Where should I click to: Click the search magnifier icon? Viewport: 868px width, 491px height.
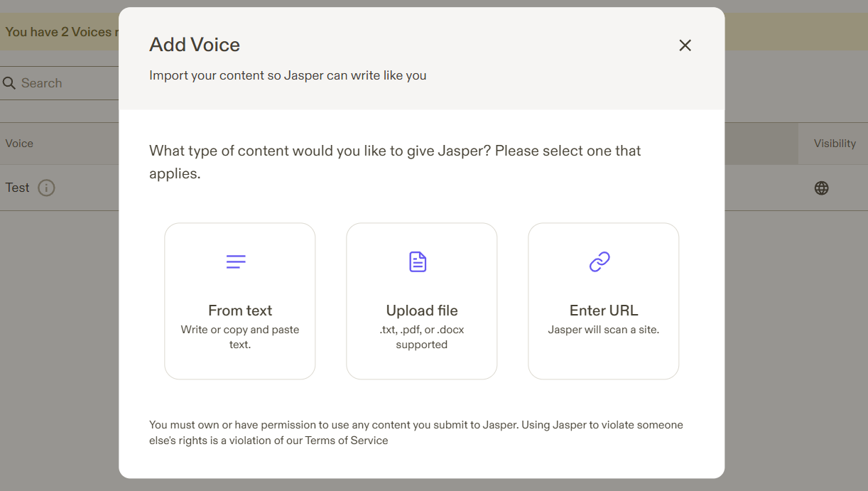point(9,83)
